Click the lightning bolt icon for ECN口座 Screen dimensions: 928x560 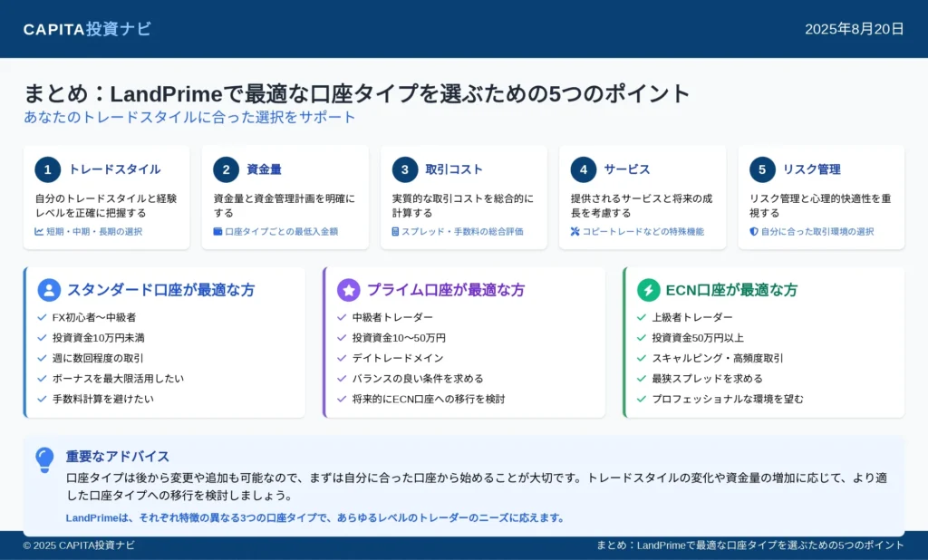tap(649, 290)
